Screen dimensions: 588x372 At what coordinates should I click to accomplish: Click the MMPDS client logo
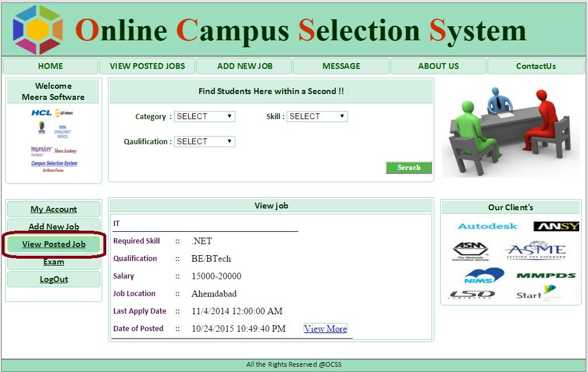[545, 275]
